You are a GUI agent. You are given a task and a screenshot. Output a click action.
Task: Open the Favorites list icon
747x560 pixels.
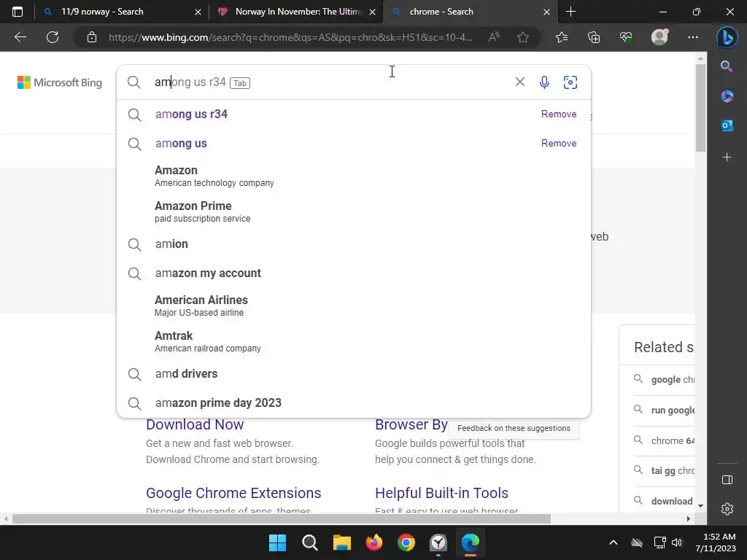(x=562, y=37)
